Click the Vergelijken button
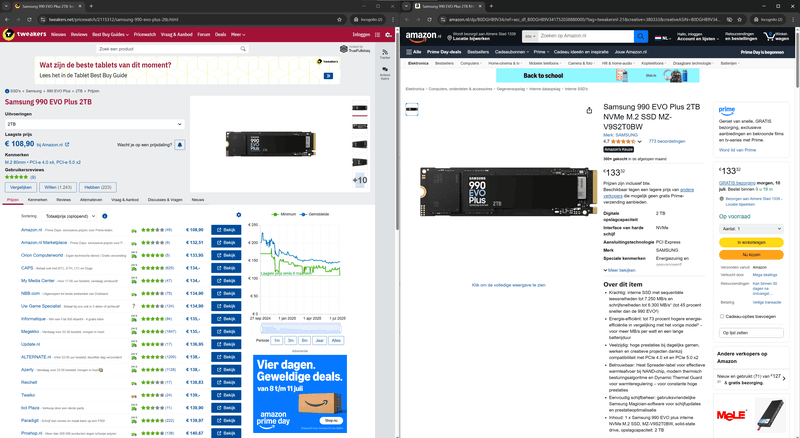Viewport: 800px width, 438px height. (21, 187)
